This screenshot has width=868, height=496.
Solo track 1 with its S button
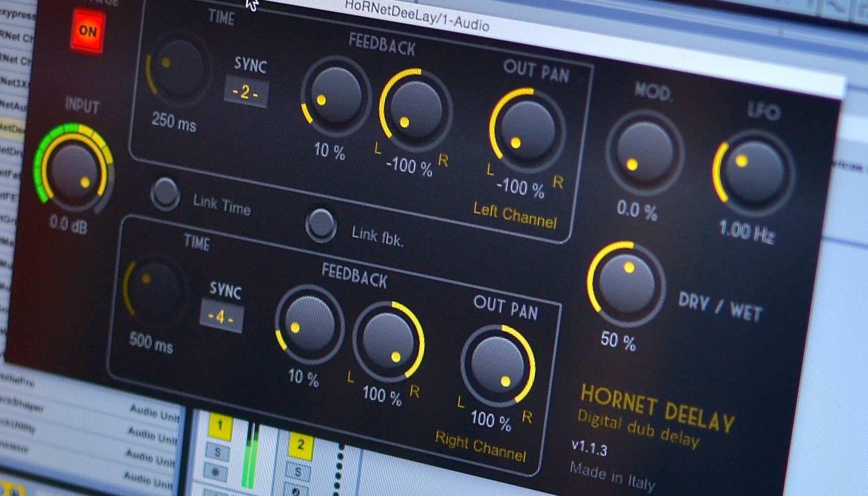tap(217, 452)
